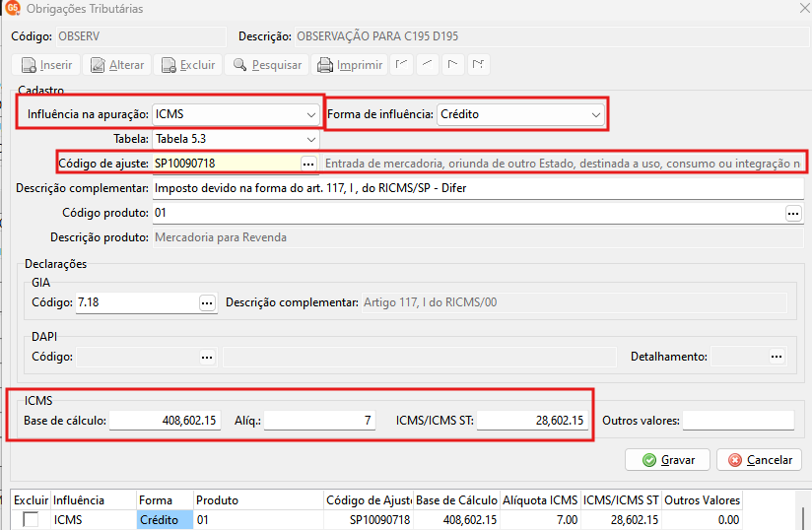Open lookup for Código de ajuste
Image resolution: width=812 pixels, height=530 pixels.
[x=308, y=164]
